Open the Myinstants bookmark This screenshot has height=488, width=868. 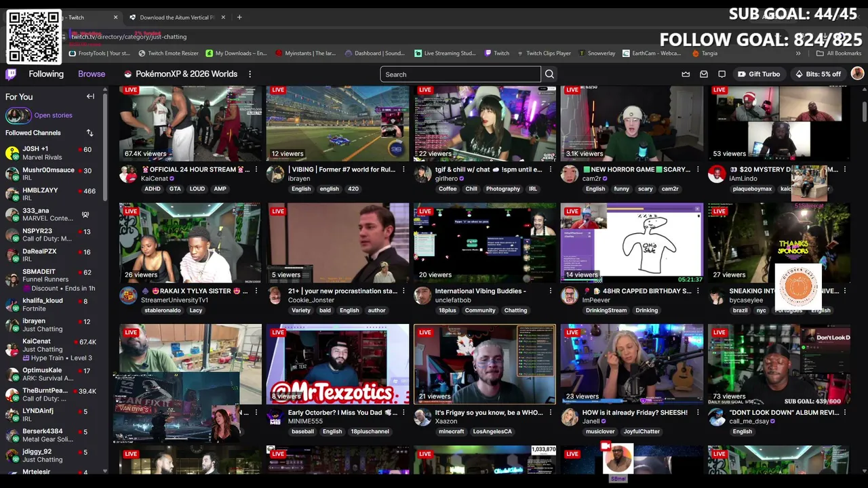(305, 53)
